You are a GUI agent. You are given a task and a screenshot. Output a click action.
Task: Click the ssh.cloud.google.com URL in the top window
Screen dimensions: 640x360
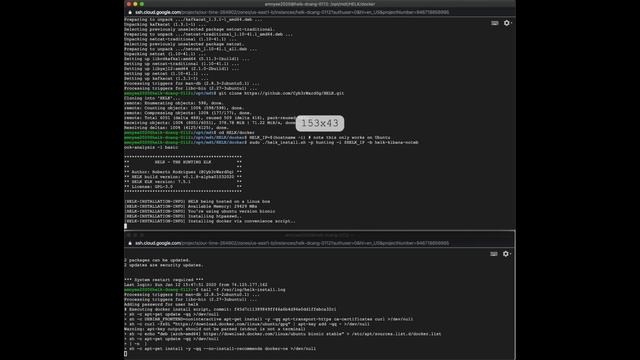click(x=292, y=12)
